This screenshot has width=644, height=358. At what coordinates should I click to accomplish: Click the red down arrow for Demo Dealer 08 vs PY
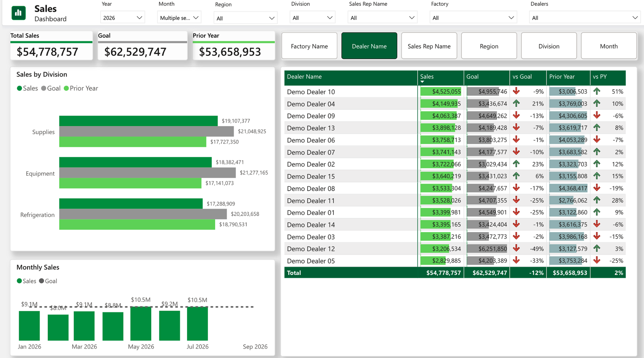597,188
